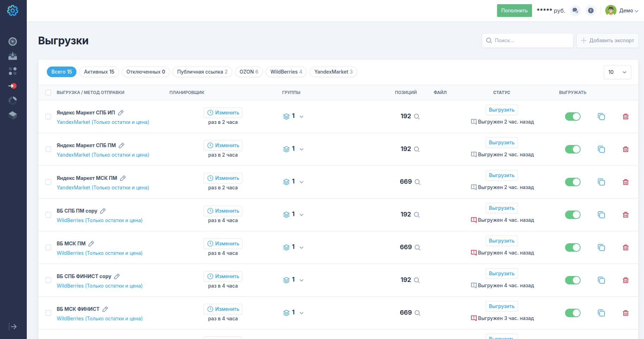The image size is (644, 339).
Task: Select the ВБ МСК ФИНИСТ row checkbox
Action: tap(48, 313)
